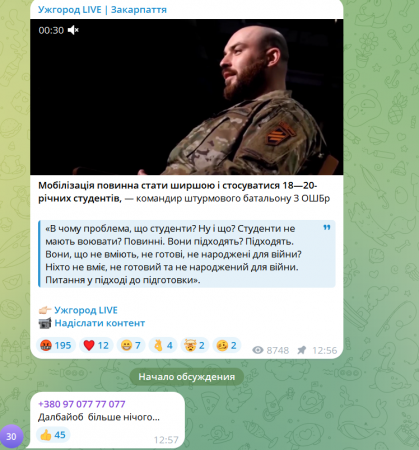The height and width of the screenshot is (450, 419).
Task: Play the video of the soldier
Action: point(187,97)
